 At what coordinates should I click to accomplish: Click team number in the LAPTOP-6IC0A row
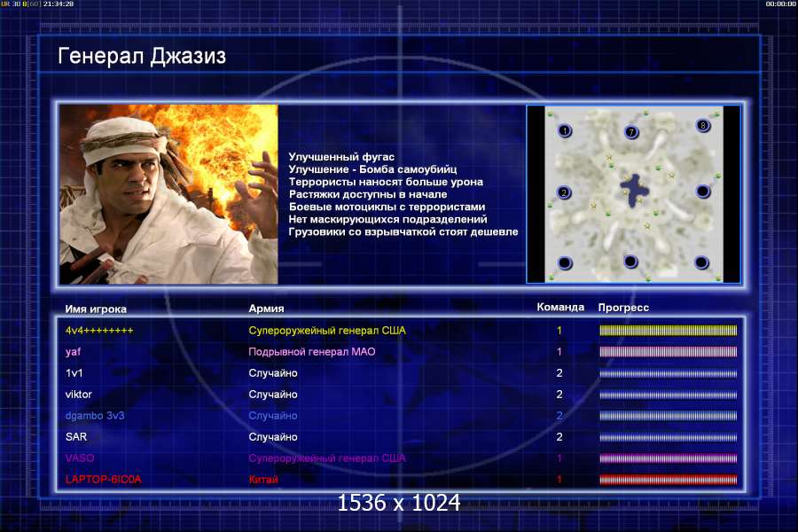click(559, 480)
